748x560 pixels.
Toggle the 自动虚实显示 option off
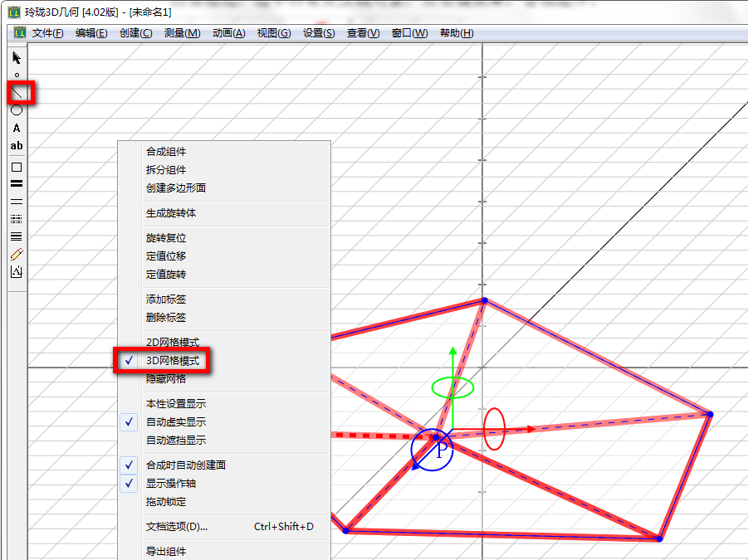coord(175,422)
